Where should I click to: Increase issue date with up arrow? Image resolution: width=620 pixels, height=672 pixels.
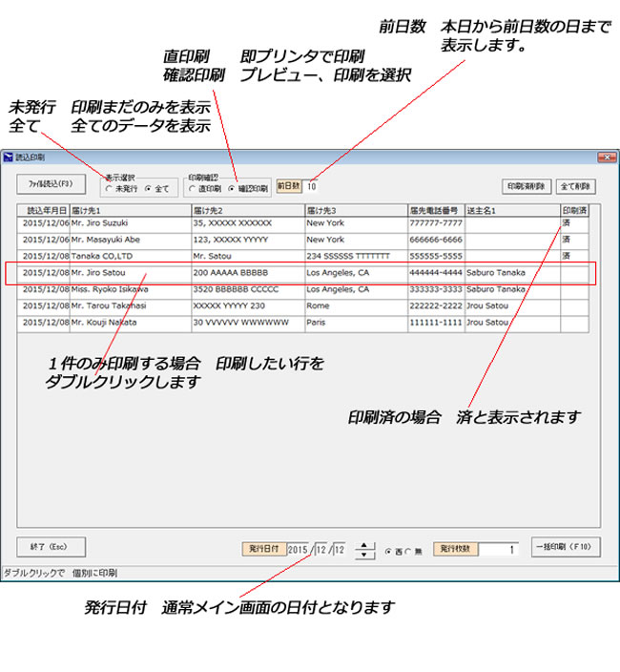pyautogui.click(x=365, y=545)
